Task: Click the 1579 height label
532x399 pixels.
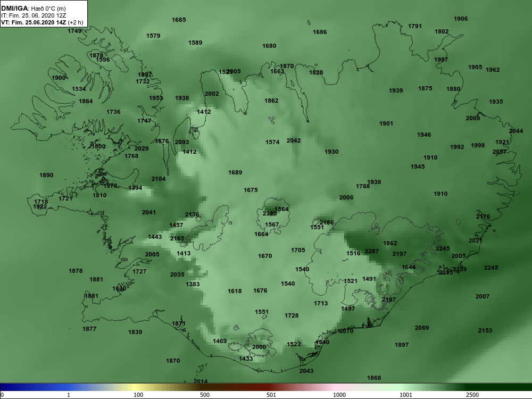Action: (x=153, y=36)
